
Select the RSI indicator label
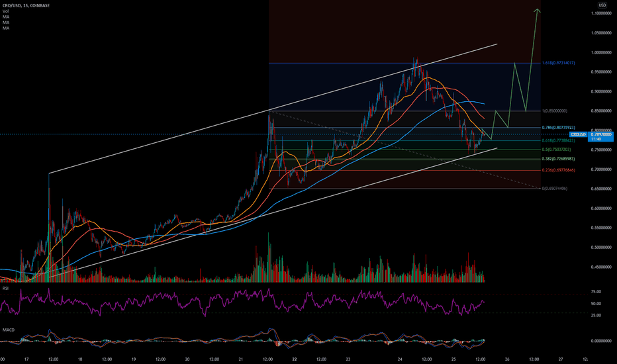point(5,289)
